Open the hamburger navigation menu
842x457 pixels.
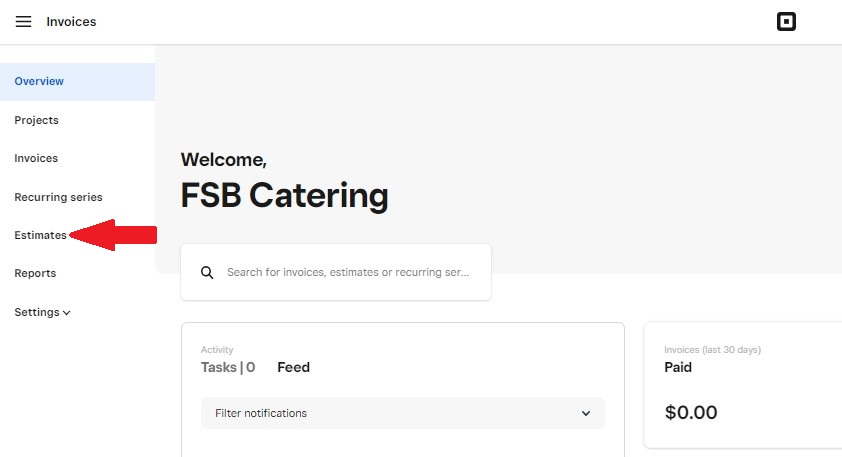23,21
